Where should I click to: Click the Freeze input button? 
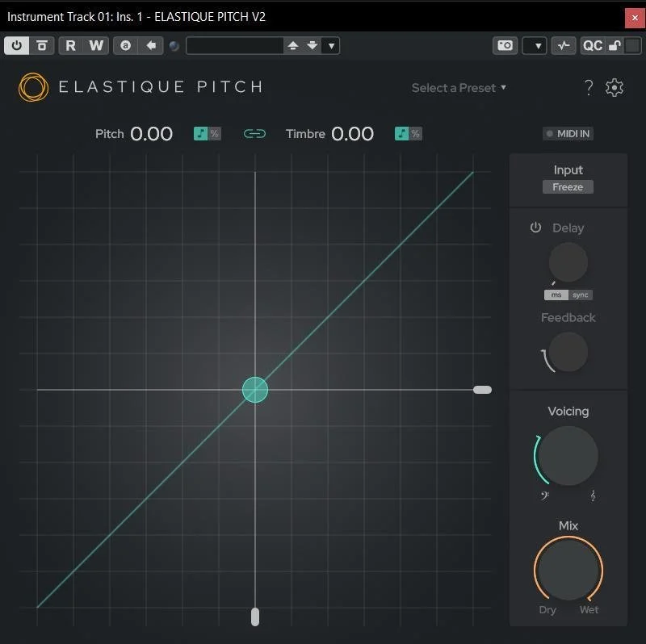(x=568, y=187)
